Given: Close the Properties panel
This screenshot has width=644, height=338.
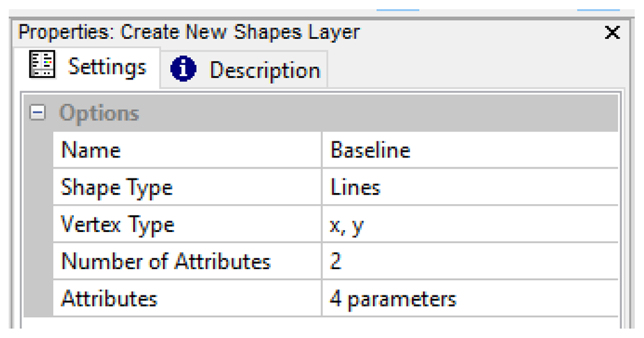Looking at the screenshot, I should (611, 33).
